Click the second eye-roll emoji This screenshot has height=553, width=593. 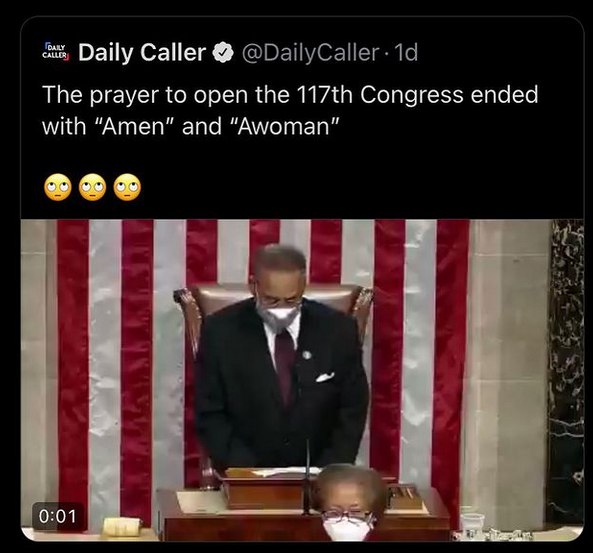93,187
